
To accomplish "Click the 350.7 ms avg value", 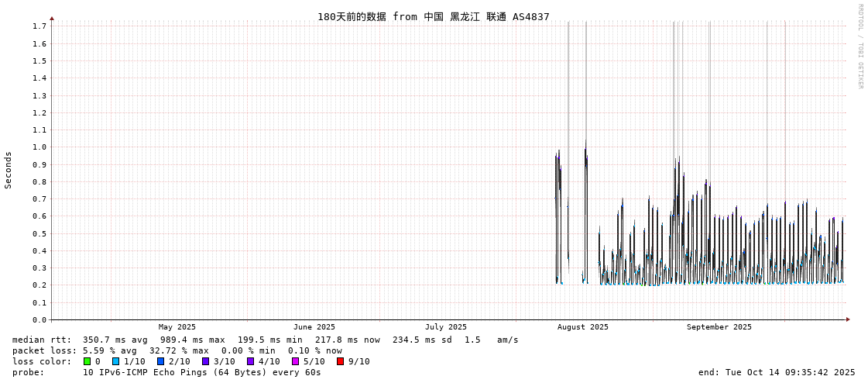I will click(115, 340).
